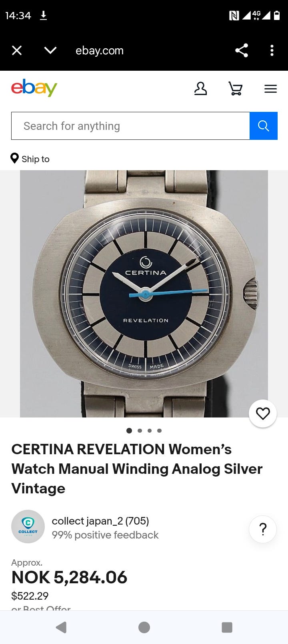Open the three-dot browser options menu
The height and width of the screenshot is (644, 288).
272,50
